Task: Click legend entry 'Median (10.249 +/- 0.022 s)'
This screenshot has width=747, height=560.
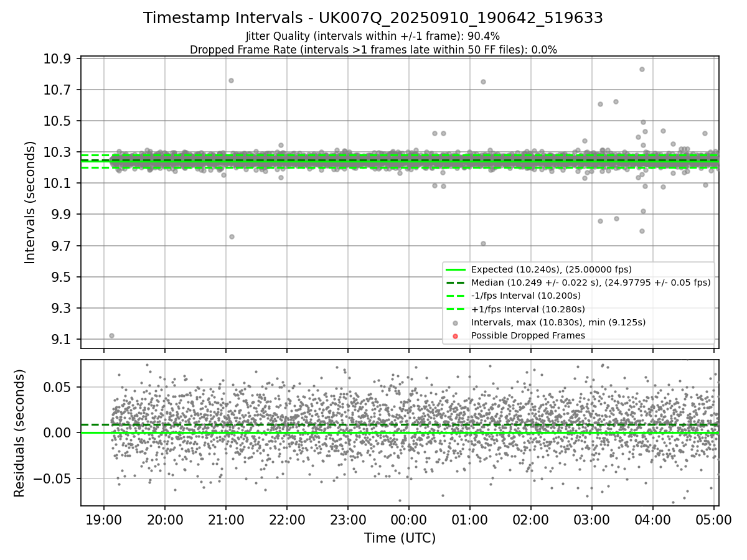Action: click(591, 282)
